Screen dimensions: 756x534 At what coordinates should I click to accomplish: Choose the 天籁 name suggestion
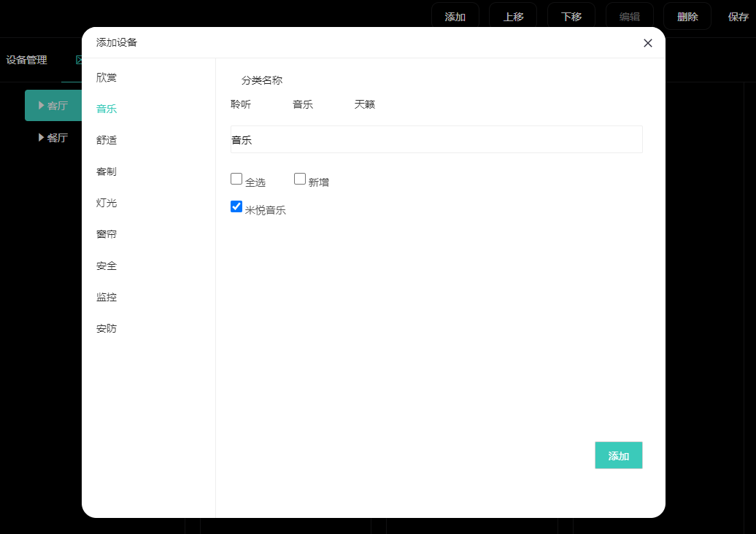pyautogui.click(x=365, y=104)
